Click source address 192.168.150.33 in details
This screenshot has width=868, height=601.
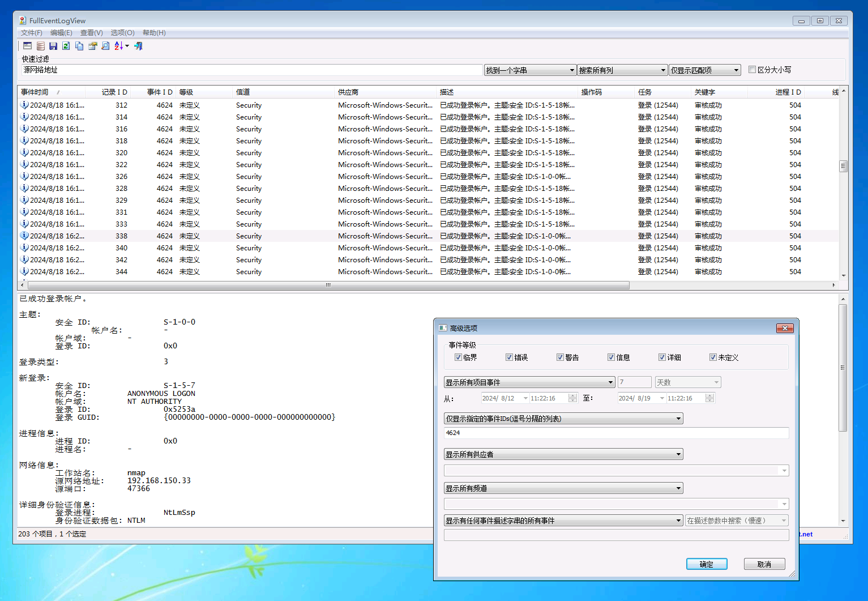159,480
